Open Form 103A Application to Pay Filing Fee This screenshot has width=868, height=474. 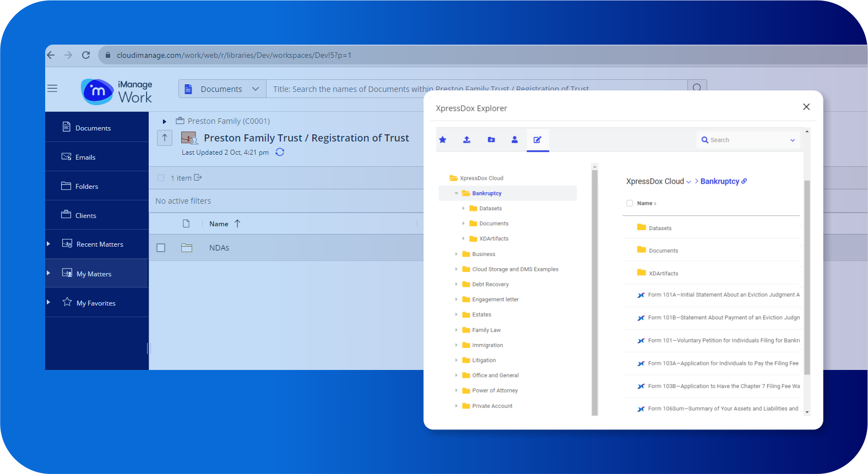coord(718,363)
